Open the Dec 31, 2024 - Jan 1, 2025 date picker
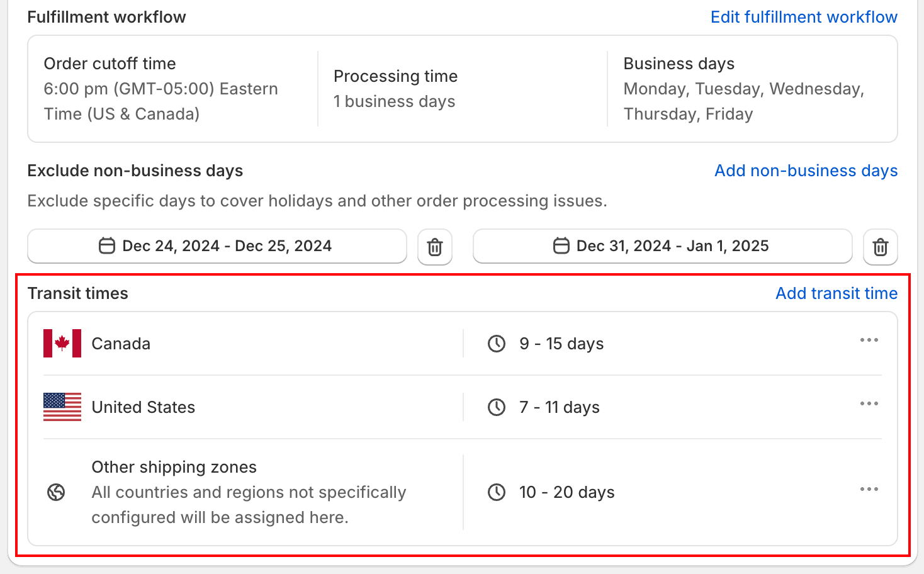 tap(663, 246)
